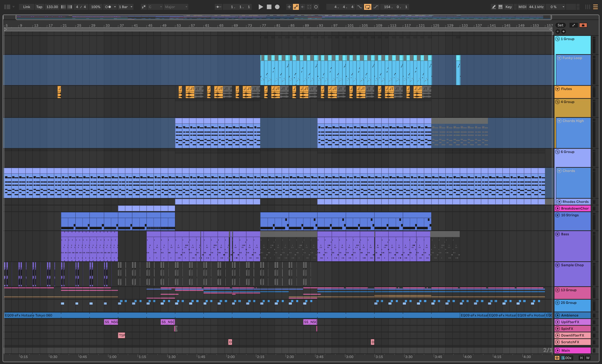This screenshot has height=364, width=602.
Task: Open Key Map mode
Action: point(508,7)
